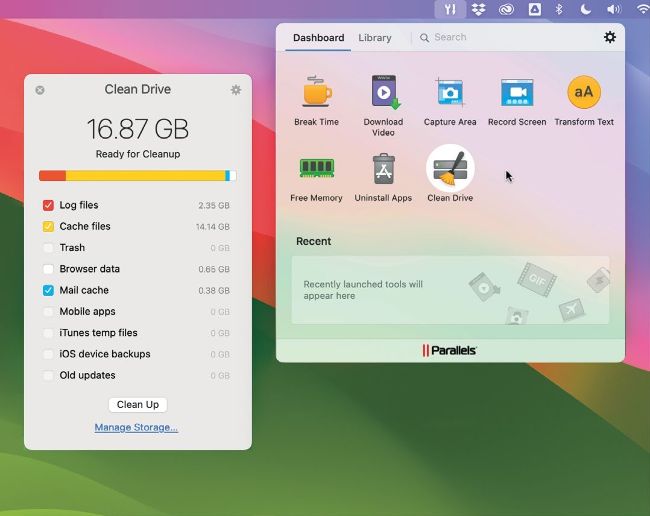This screenshot has height=516, width=650.
Task: Click the Recent section heading
Action: 313,241
